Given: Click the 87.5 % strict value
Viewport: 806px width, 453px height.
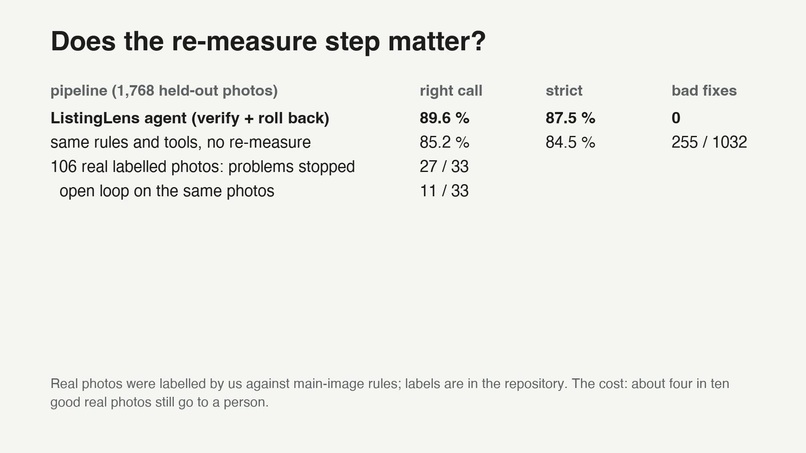Looking at the screenshot, I should point(570,118).
